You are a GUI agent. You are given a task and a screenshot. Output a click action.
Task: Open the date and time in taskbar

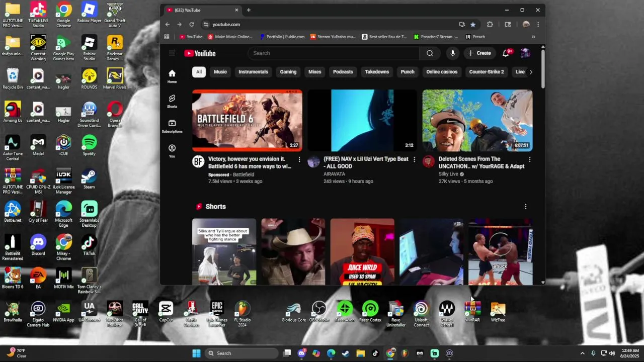(x=630, y=353)
